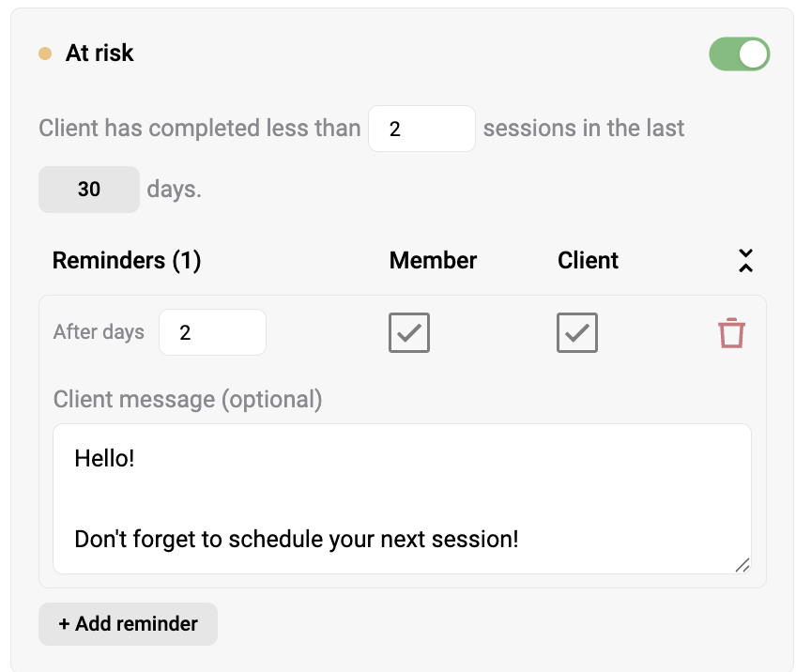The height and width of the screenshot is (672, 811).
Task: Click the At risk section title
Action: click(99, 53)
